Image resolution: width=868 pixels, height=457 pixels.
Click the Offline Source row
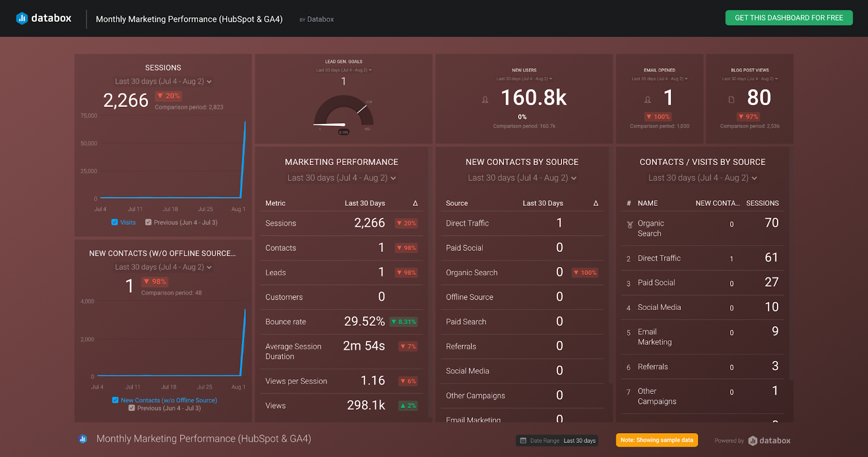522,297
